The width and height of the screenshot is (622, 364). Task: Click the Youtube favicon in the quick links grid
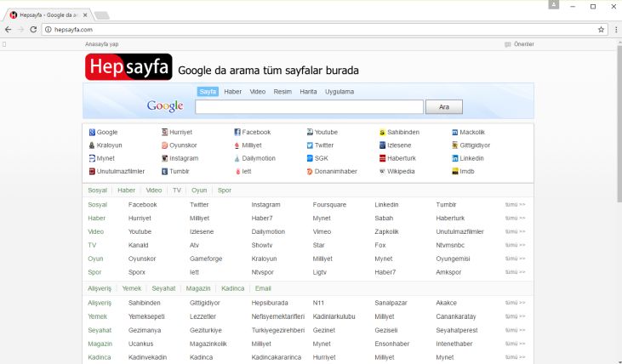tap(310, 133)
